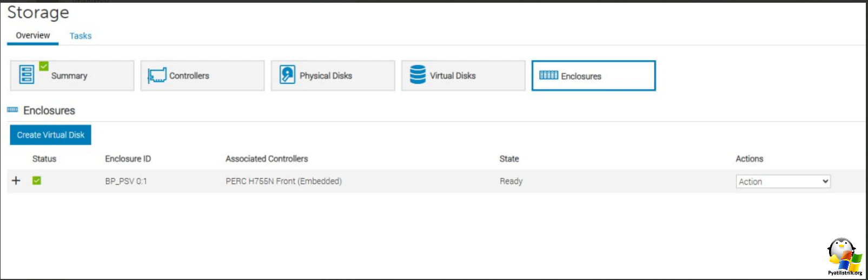Screen dimensions: 868x280
Task: Expand the BP_PSV 0:1 enclosure row
Action: coord(16,181)
